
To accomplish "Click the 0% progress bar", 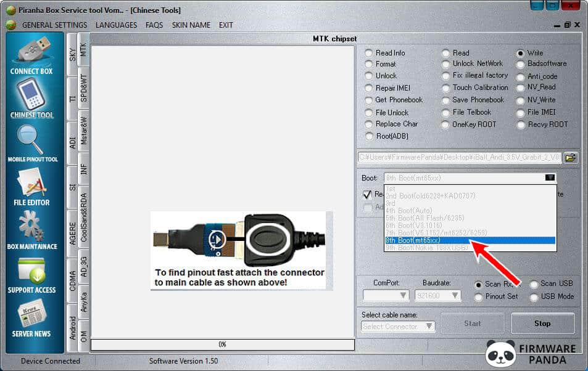I will (x=222, y=345).
